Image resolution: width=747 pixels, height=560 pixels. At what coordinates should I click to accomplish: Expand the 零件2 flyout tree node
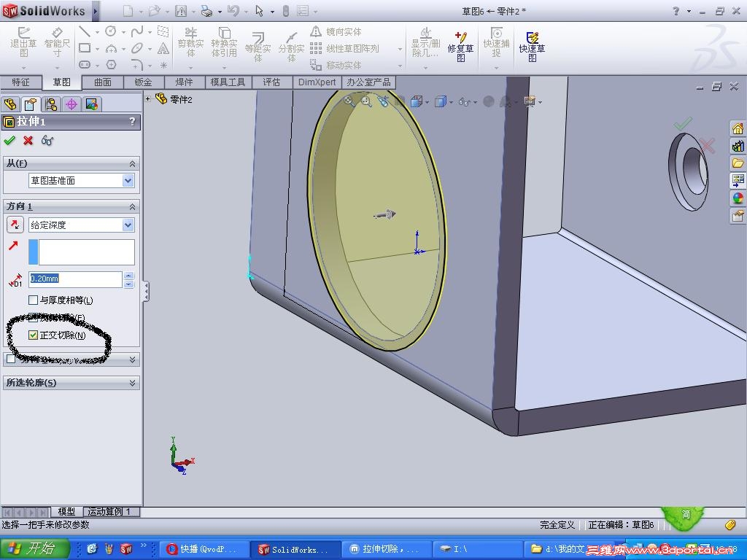point(147,99)
